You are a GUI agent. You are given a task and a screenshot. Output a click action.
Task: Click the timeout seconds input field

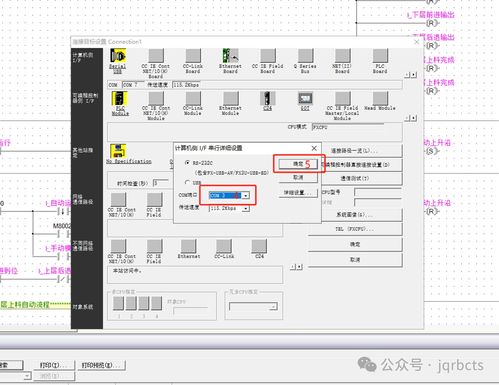(161, 183)
